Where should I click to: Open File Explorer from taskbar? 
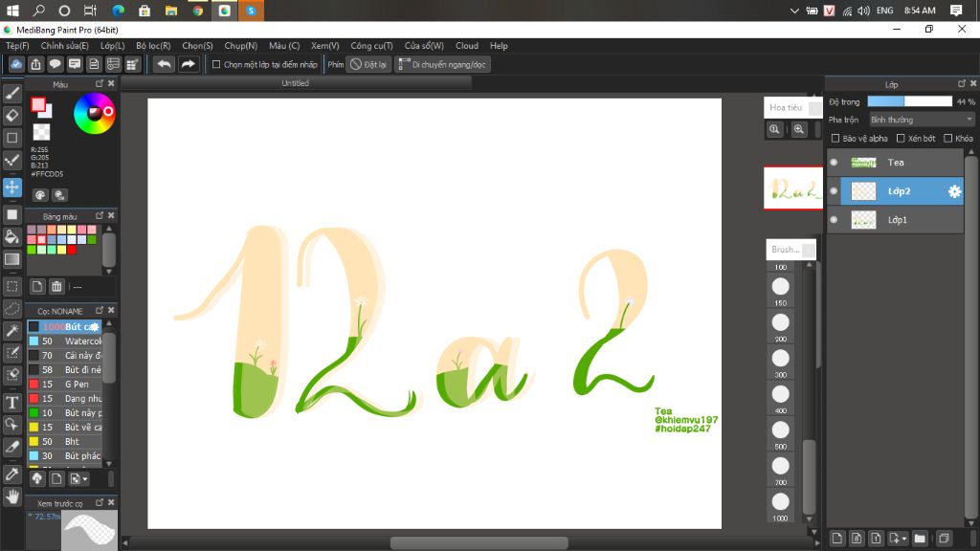pyautogui.click(x=170, y=11)
